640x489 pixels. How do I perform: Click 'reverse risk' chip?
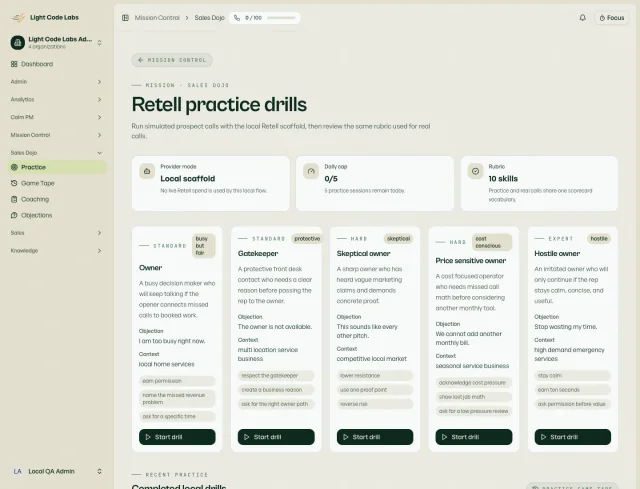(375, 404)
